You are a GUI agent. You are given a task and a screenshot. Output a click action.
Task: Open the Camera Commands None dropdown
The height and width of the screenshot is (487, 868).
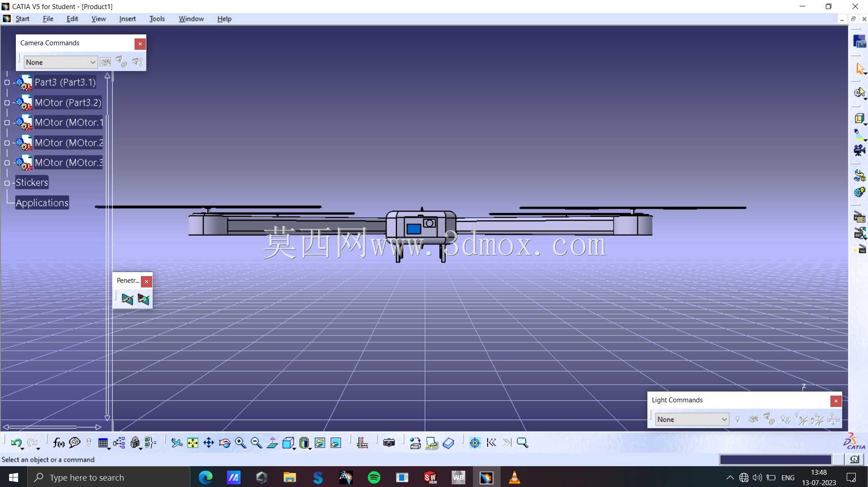[60, 62]
